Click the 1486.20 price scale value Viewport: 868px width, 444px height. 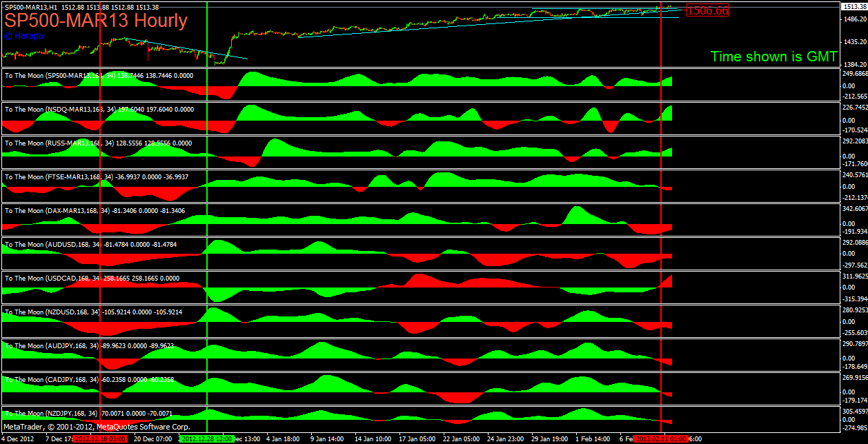(854, 19)
